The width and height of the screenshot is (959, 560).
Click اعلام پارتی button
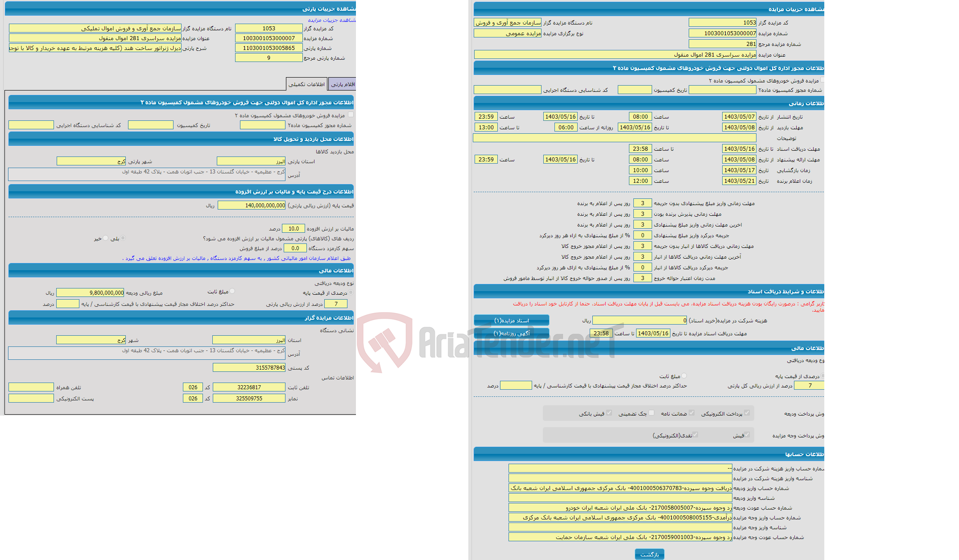tap(353, 85)
